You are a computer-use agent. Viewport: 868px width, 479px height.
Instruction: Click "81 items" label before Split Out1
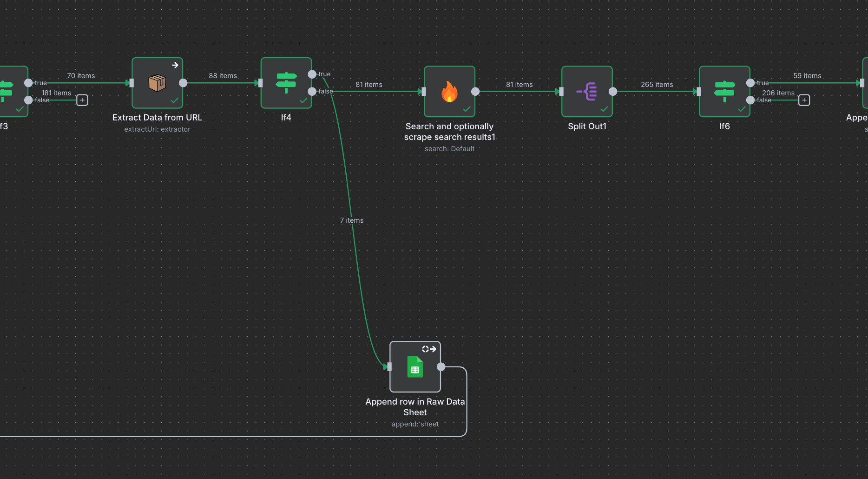[519, 85]
